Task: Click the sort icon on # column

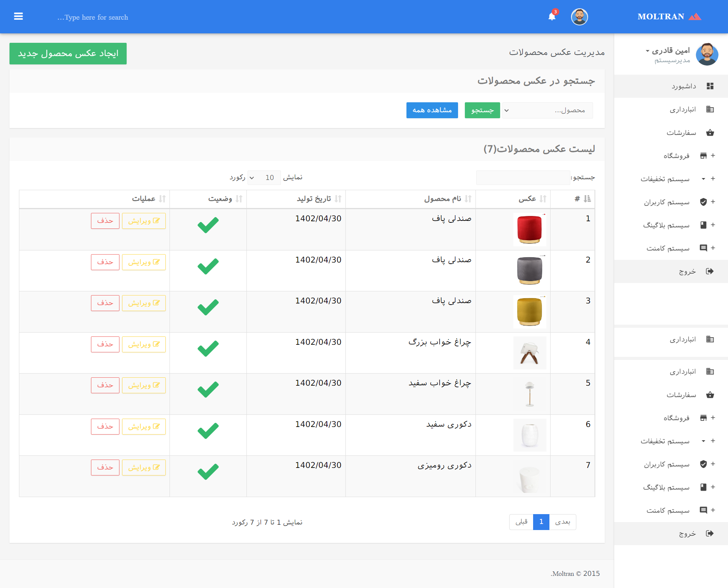Action: click(x=587, y=199)
